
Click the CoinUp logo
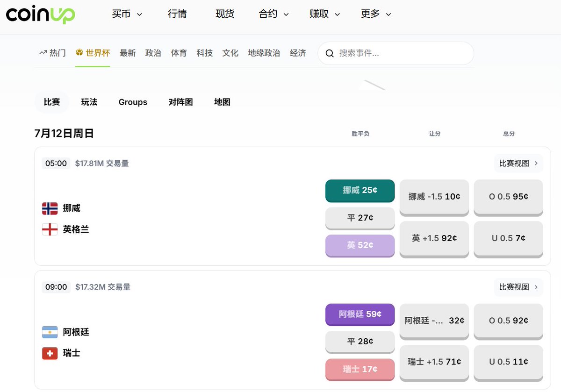[x=40, y=14]
